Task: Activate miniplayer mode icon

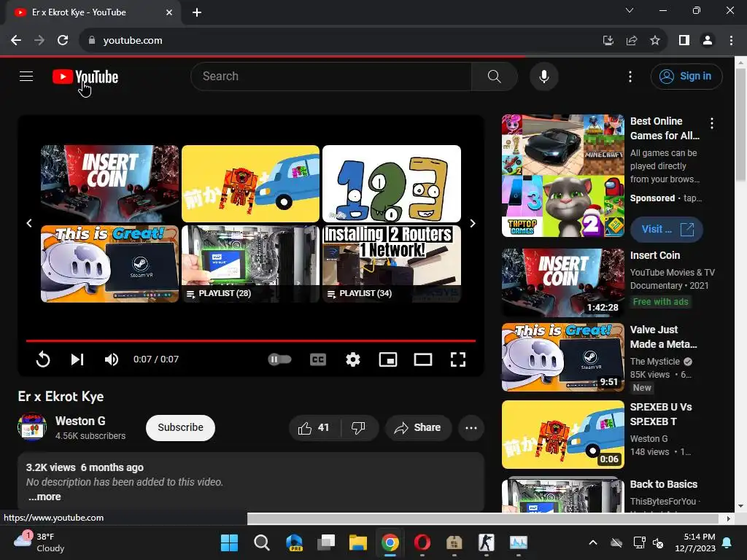Action: pyautogui.click(x=388, y=359)
